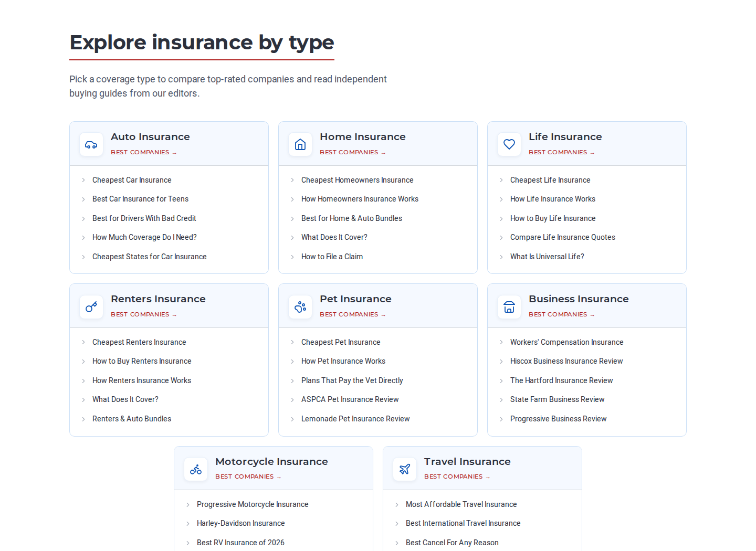
Task: Open How to Buy Life Insurance
Action: [x=553, y=218]
